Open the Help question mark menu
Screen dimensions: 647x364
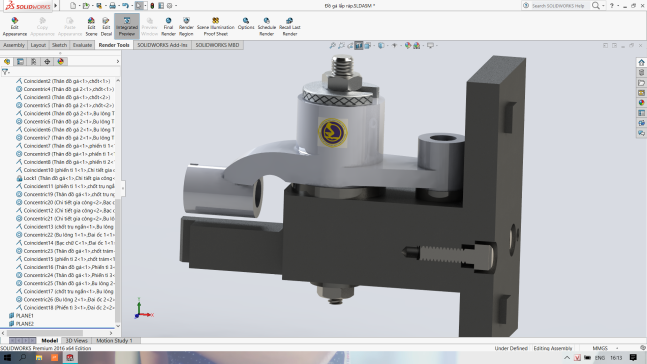(x=612, y=5)
